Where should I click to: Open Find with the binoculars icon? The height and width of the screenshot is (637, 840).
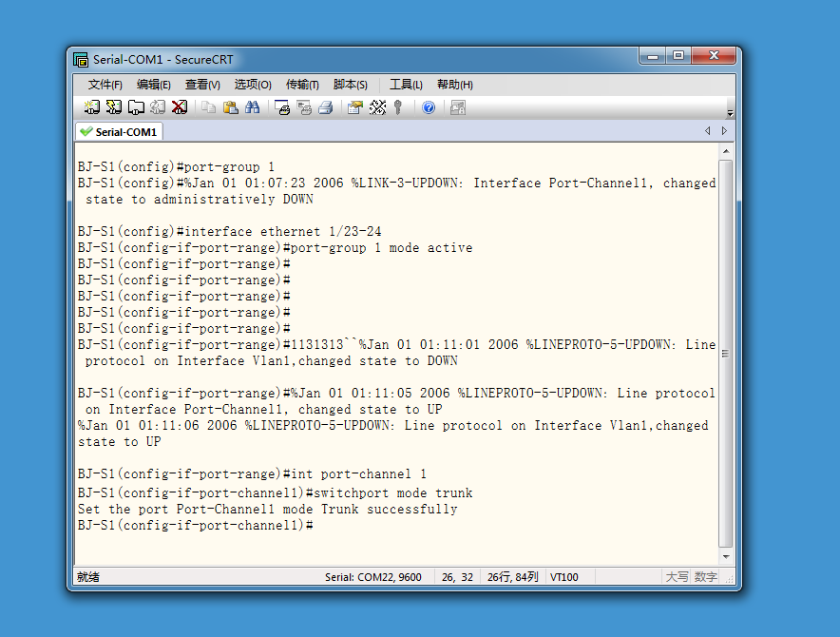(x=253, y=107)
